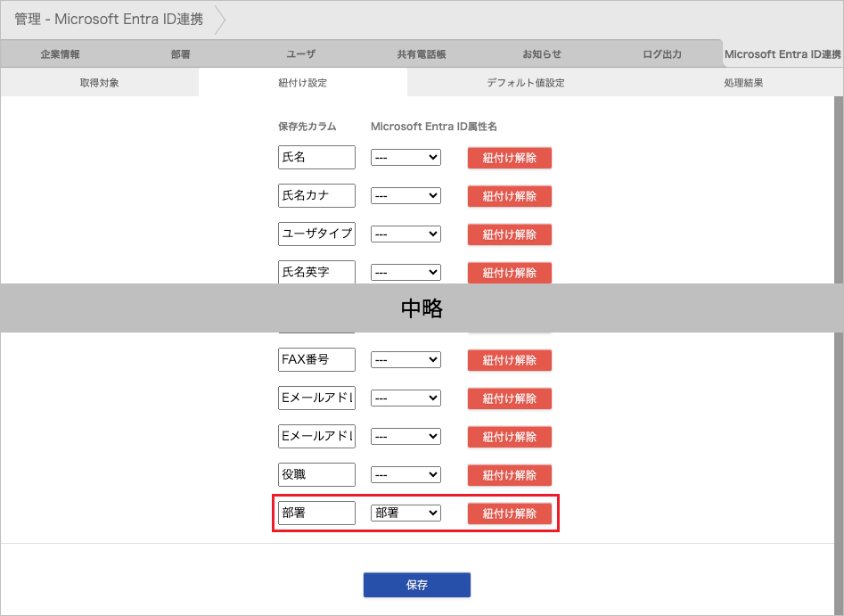Select the FAX番号 column field
This screenshot has width=844, height=616.
[316, 359]
